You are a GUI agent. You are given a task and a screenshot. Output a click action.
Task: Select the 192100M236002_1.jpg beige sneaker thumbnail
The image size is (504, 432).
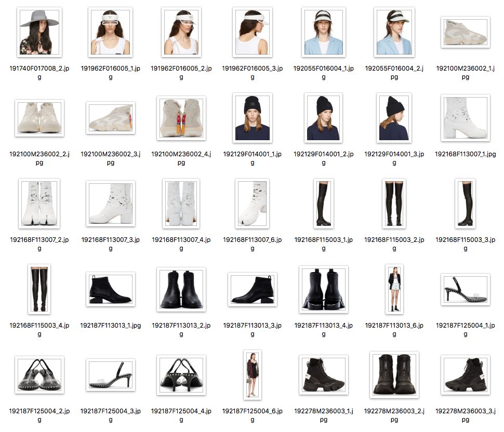465,32
